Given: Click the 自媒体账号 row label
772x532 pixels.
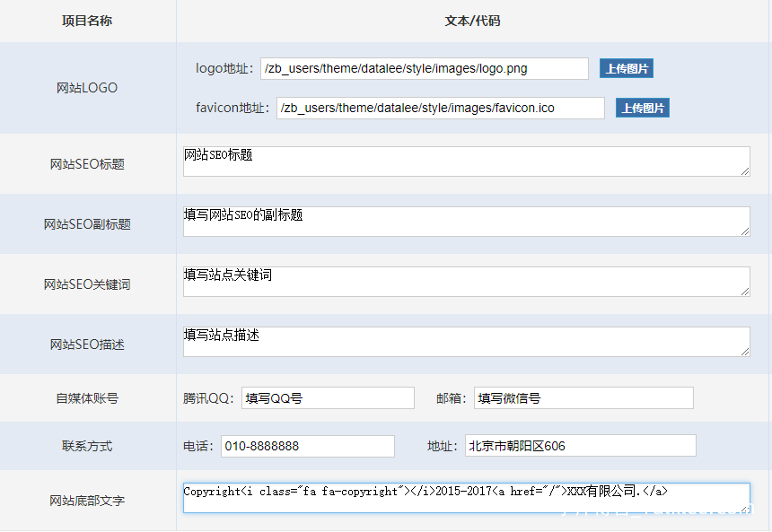Looking at the screenshot, I should click(87, 397).
